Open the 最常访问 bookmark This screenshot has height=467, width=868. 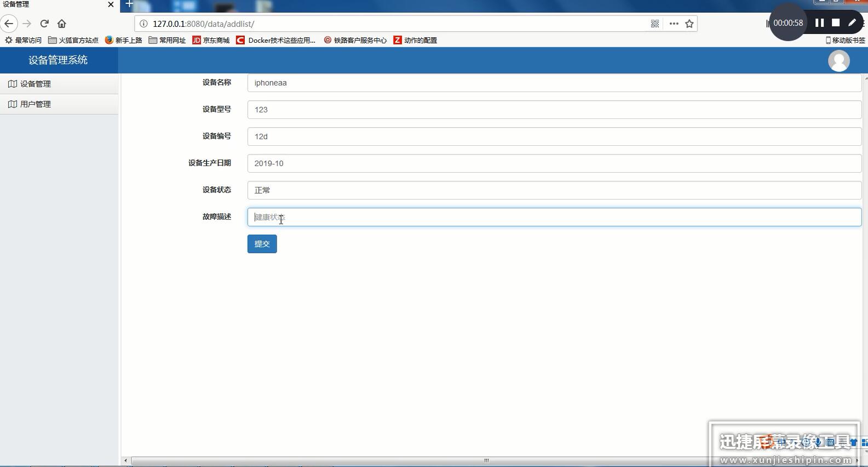23,40
